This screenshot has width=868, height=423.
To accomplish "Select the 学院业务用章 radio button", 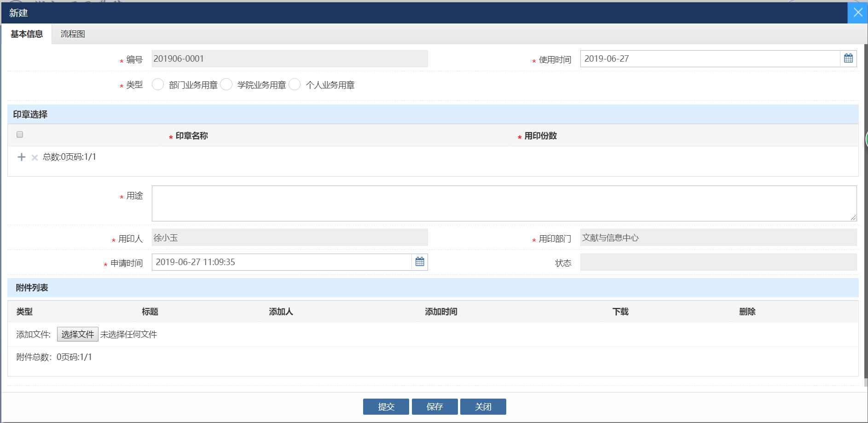I will (226, 85).
